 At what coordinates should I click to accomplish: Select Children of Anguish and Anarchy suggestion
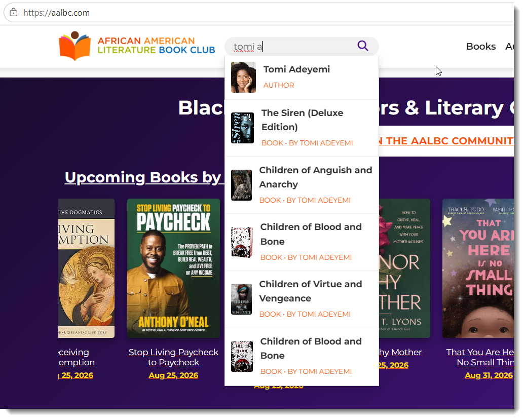[x=302, y=185]
